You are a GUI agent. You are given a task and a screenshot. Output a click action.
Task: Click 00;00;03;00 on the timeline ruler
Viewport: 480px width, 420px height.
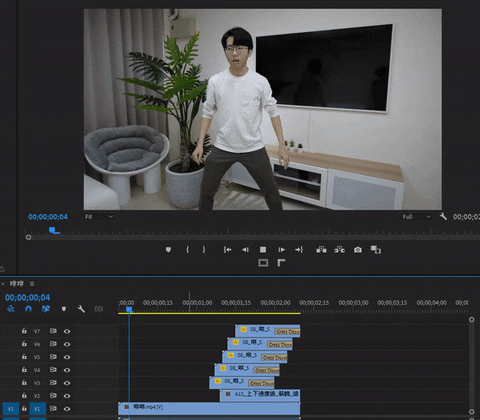(x=353, y=303)
